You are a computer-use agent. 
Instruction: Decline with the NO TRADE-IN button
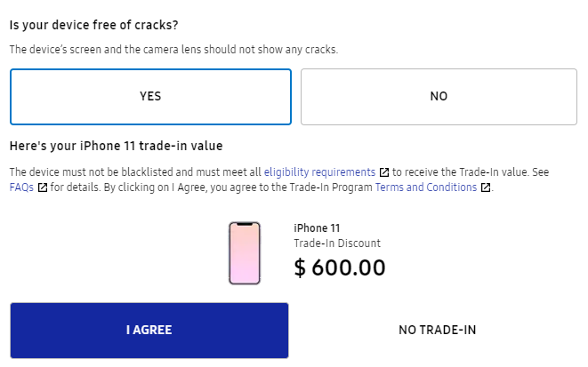pos(437,331)
